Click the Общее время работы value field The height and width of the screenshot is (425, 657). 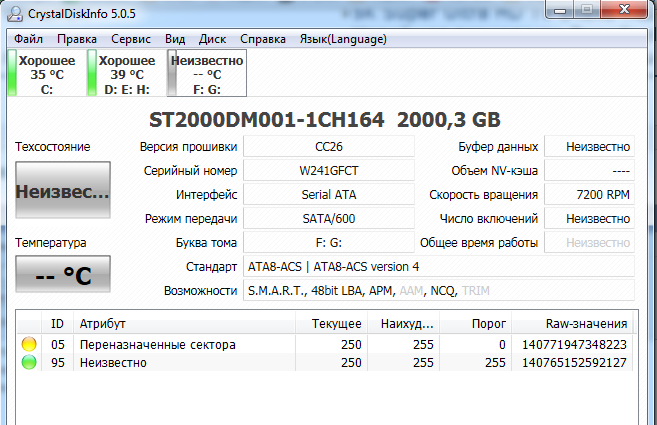590,242
